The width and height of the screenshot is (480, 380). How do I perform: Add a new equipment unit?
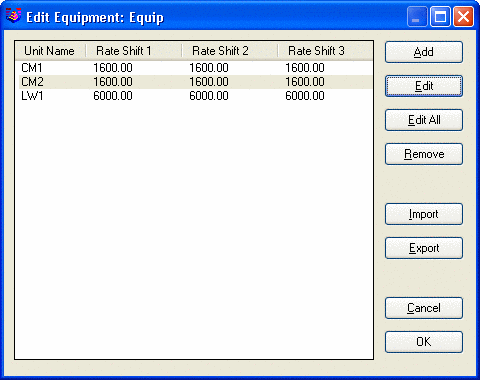click(x=424, y=52)
